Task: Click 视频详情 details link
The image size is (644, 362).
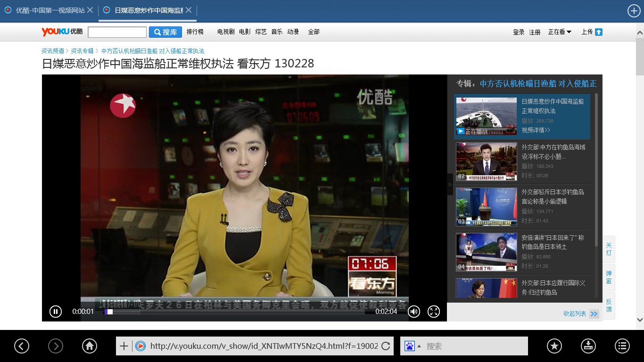Action: [x=536, y=130]
